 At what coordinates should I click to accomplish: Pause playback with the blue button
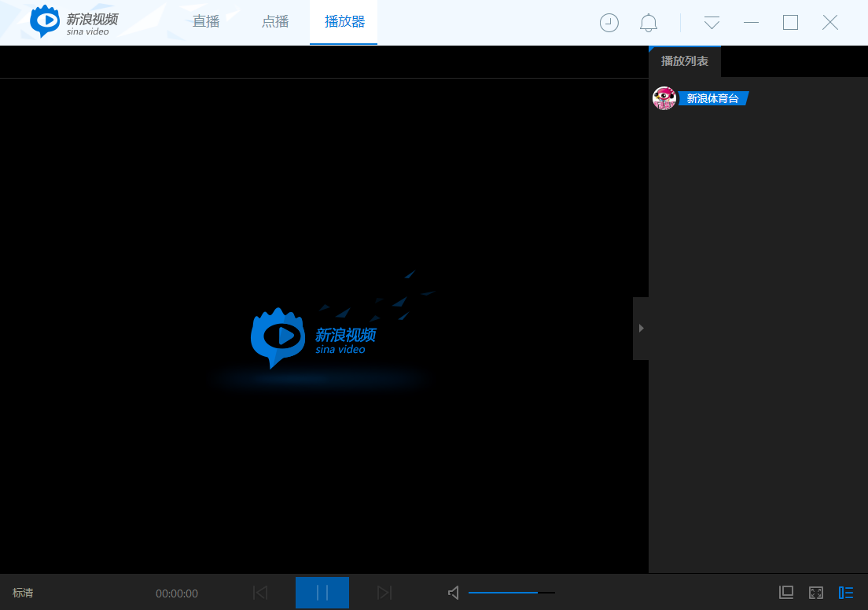click(322, 593)
